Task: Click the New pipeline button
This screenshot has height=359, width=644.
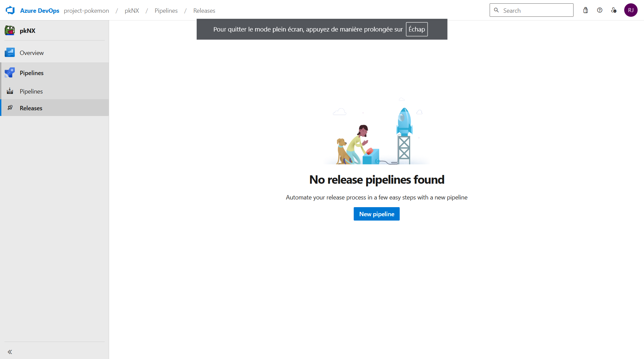Action: 376,214
